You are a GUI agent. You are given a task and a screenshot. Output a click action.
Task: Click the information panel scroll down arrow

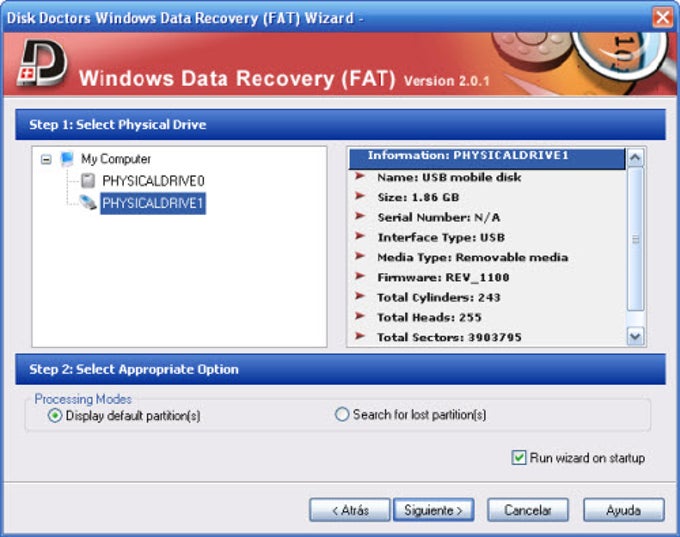click(635, 336)
